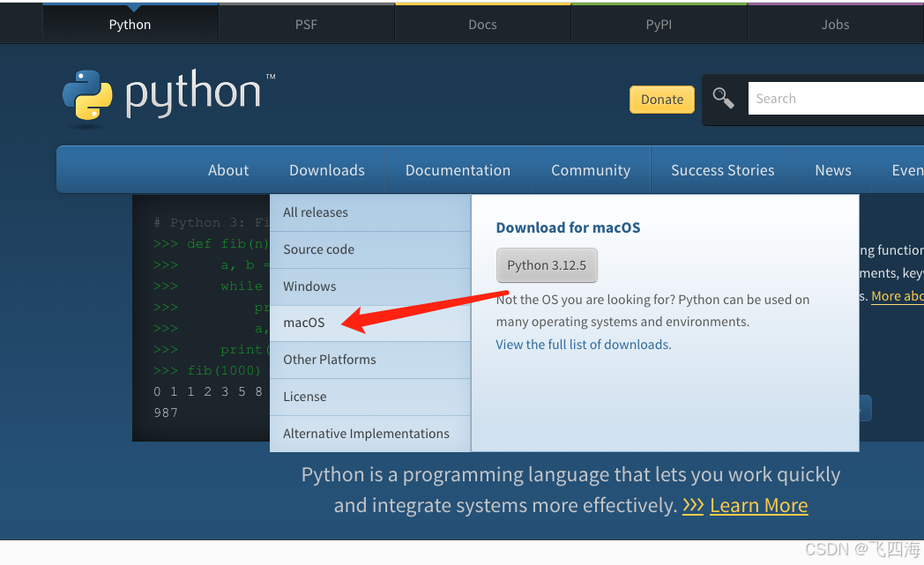Follow View the full list of downloads link
924x565 pixels.
coord(584,345)
